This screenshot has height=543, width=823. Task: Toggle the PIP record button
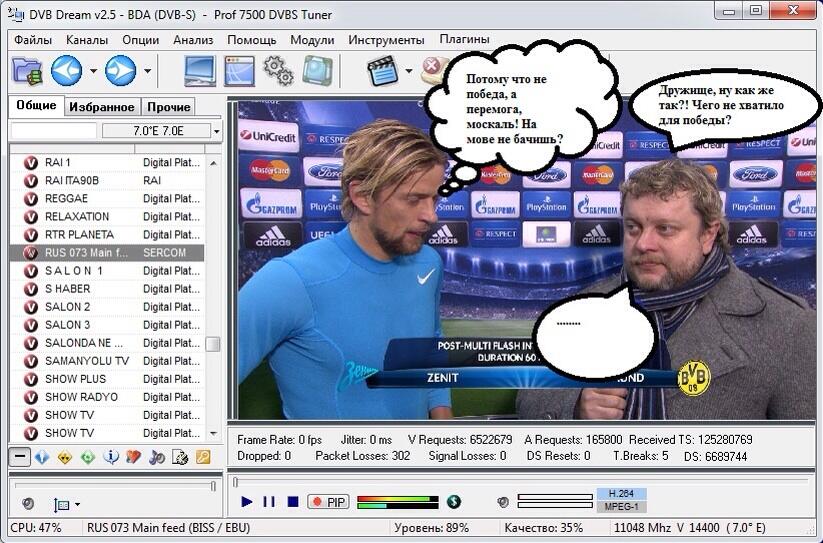point(328,502)
